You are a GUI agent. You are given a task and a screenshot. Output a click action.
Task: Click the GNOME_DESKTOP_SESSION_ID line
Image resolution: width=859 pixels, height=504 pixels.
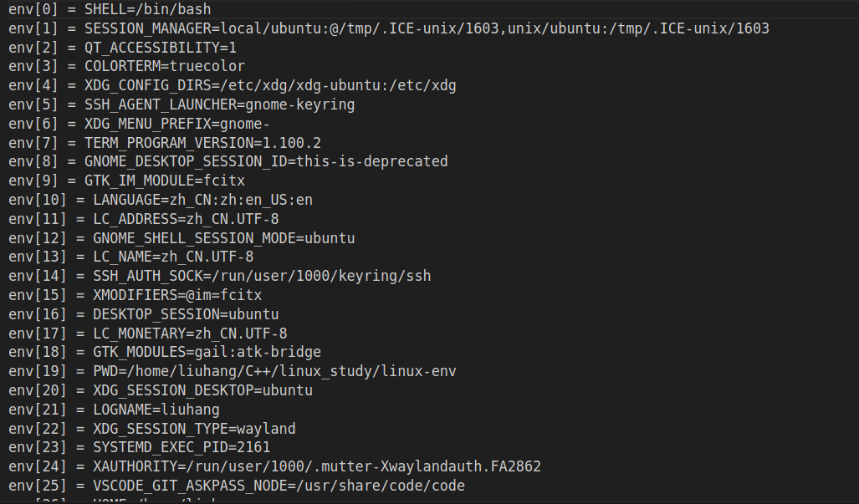[x=228, y=161]
